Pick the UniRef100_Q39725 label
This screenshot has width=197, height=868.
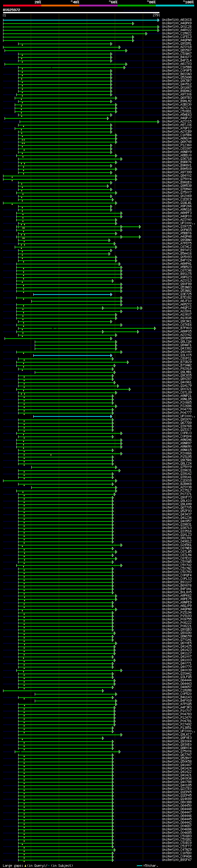point(177,227)
